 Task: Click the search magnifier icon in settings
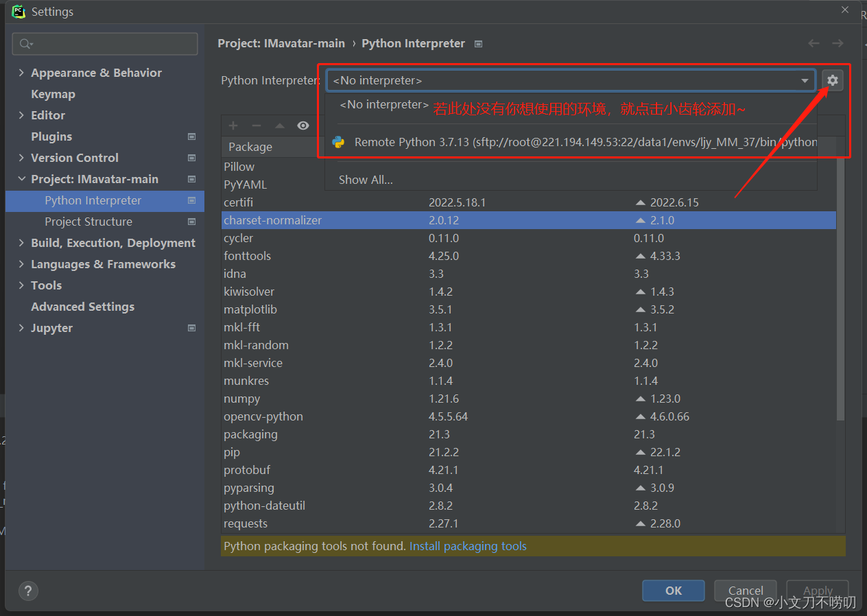click(26, 44)
